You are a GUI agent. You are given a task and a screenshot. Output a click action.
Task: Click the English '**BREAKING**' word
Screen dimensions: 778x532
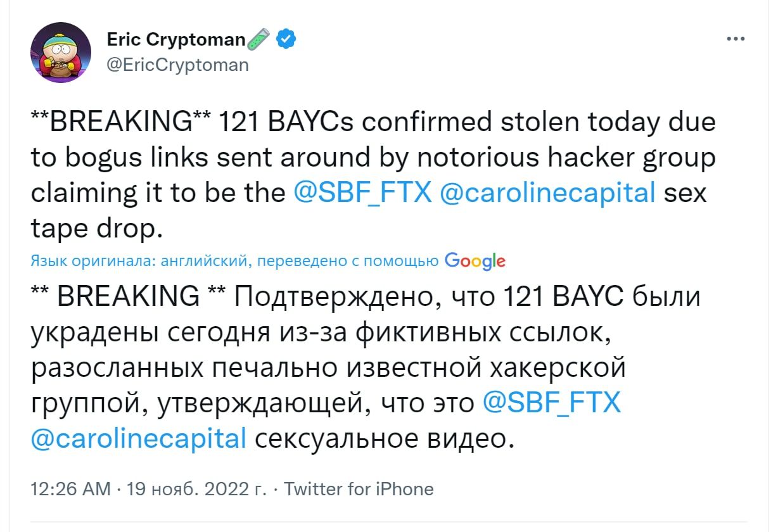coord(119,122)
